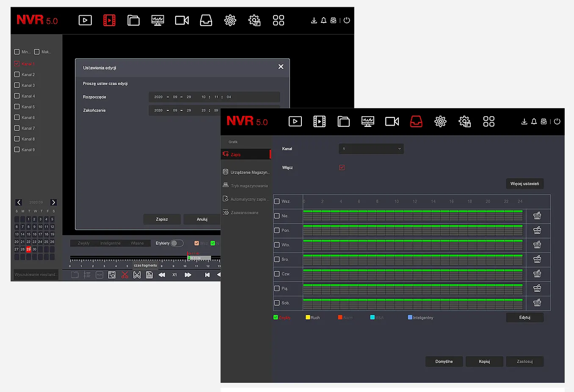Image resolution: width=574 pixels, height=392 pixels.
Task: Select the yellow Ruch color swatch
Action: pos(308,318)
